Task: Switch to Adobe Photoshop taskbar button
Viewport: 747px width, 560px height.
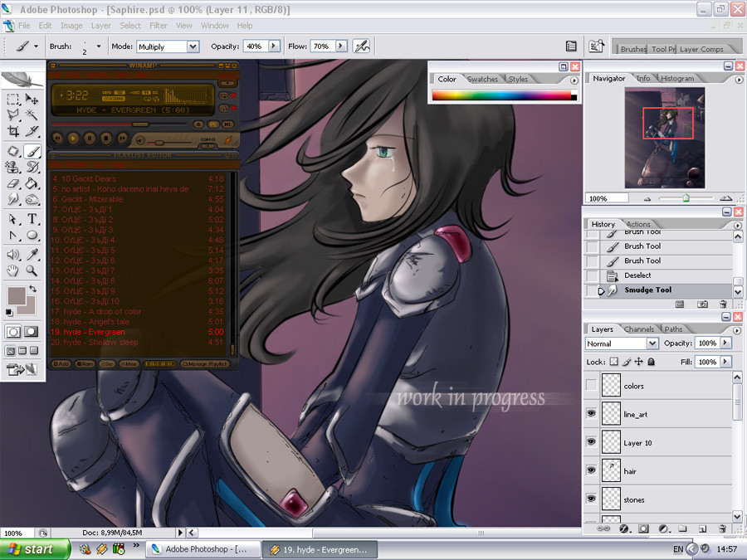Action: (x=203, y=549)
